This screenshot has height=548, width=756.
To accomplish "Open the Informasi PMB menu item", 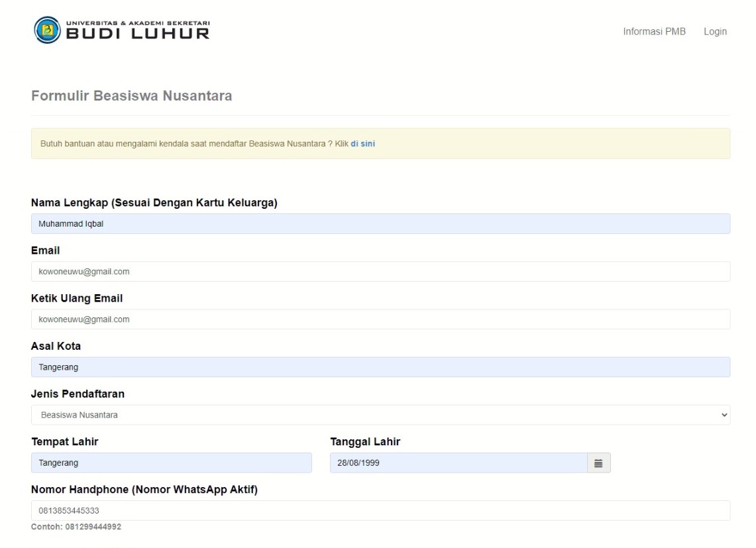I will coord(654,32).
